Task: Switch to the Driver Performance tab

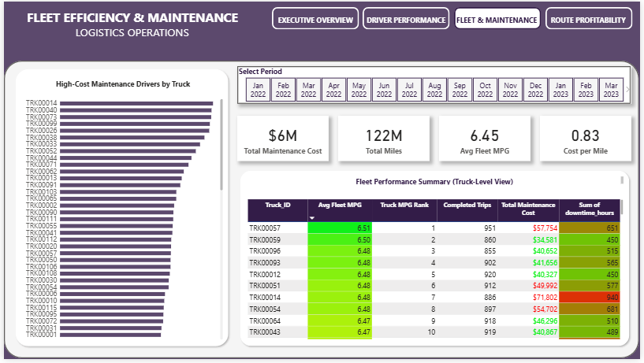Action: coord(406,19)
